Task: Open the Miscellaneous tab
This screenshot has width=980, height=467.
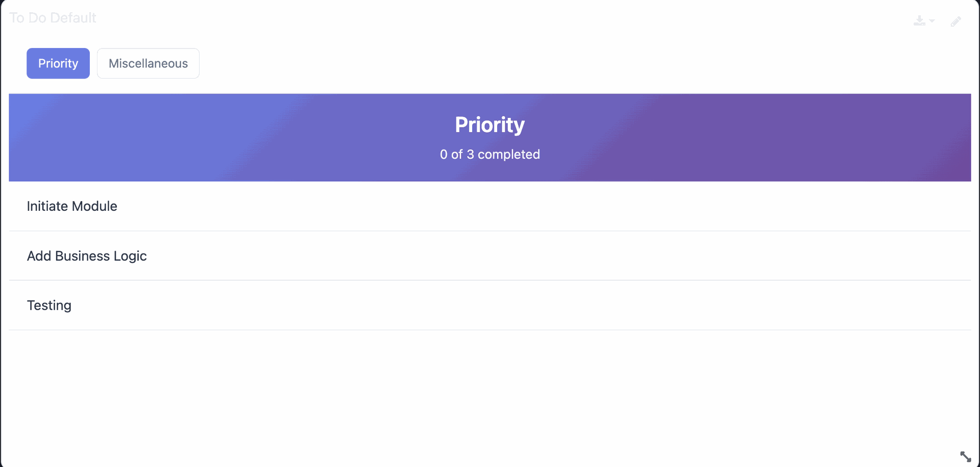Action: [148, 63]
